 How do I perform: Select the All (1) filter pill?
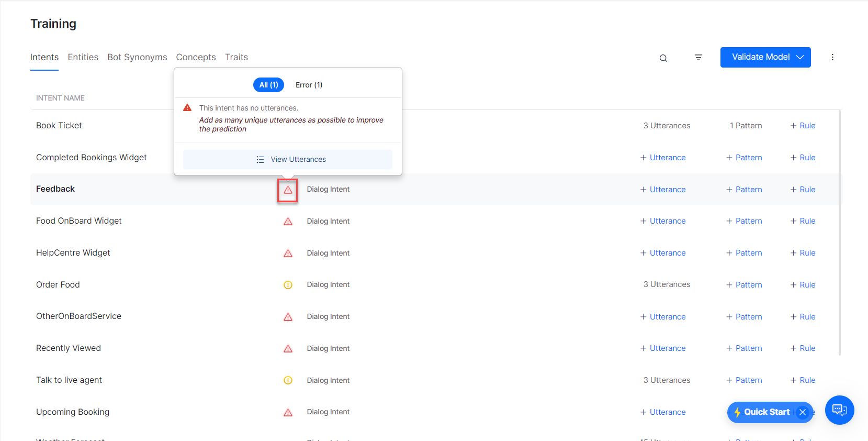pos(268,85)
